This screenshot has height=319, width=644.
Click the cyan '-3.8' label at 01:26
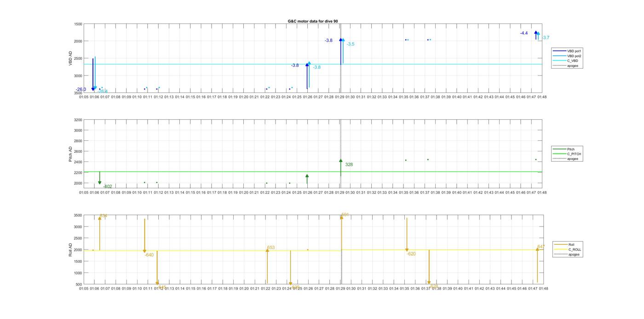(317, 67)
